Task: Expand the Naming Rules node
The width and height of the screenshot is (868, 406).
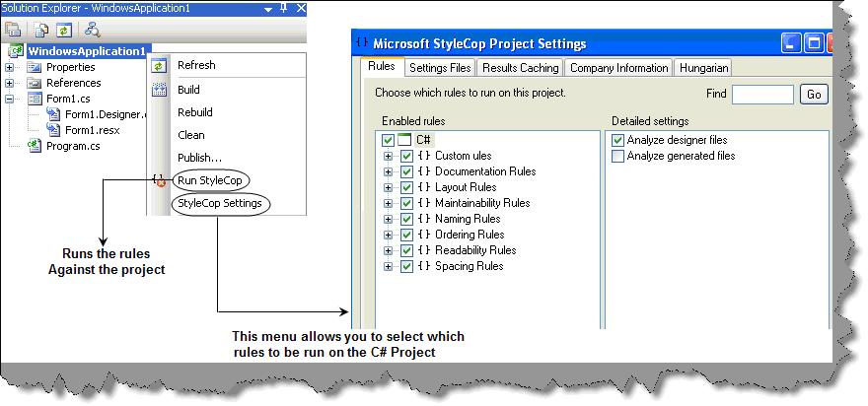Action: [388, 220]
